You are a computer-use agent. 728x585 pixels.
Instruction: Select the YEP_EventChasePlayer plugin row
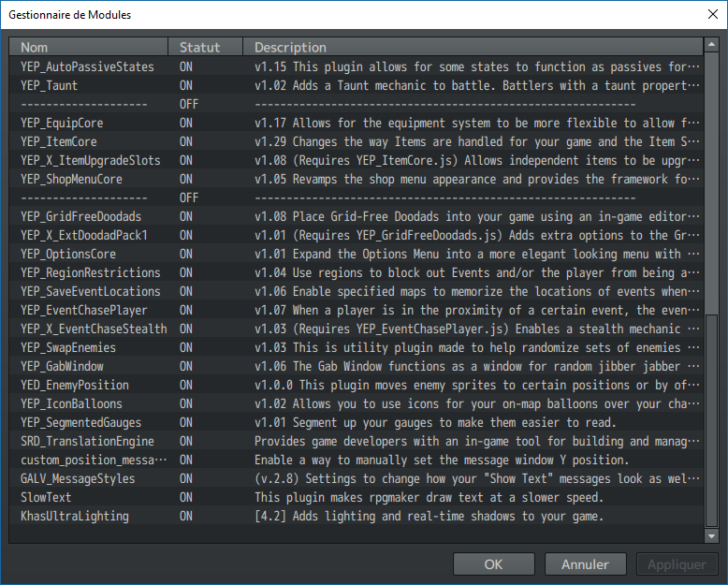point(357,310)
